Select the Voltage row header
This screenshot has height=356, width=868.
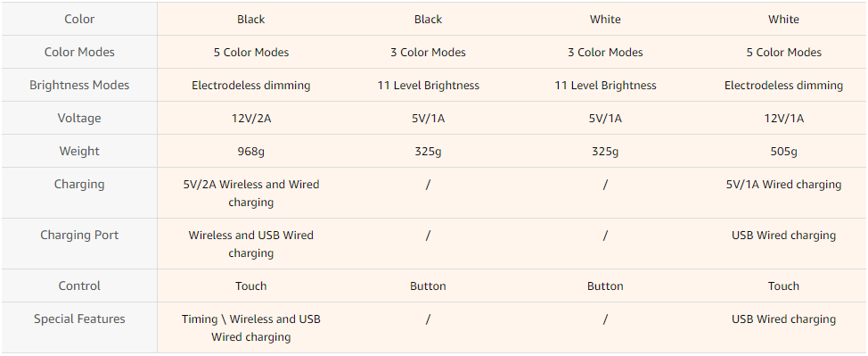click(79, 118)
